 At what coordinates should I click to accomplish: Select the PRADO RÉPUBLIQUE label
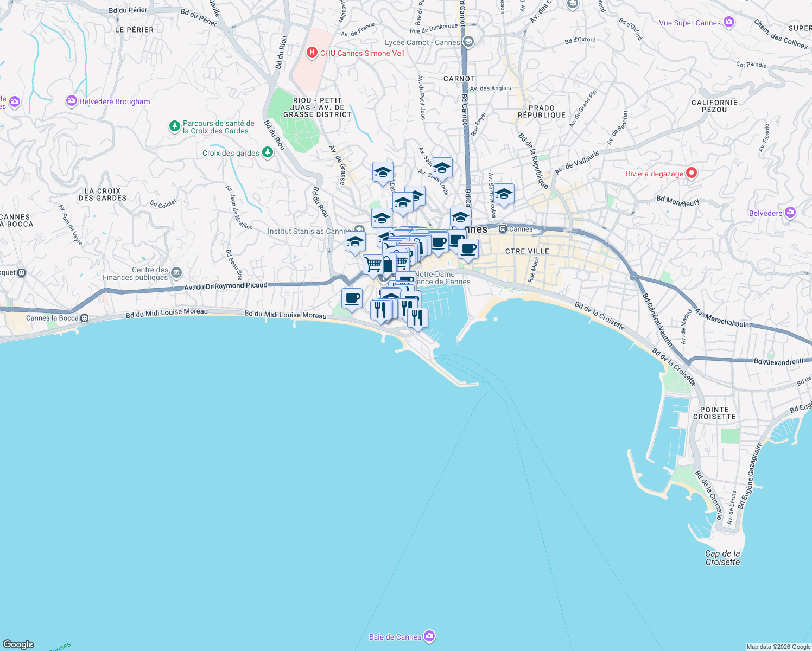pos(542,111)
